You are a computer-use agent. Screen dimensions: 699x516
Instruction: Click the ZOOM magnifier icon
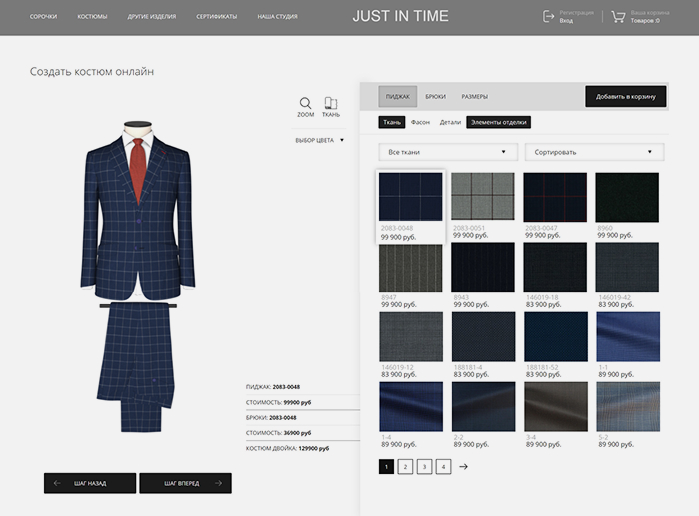305,103
